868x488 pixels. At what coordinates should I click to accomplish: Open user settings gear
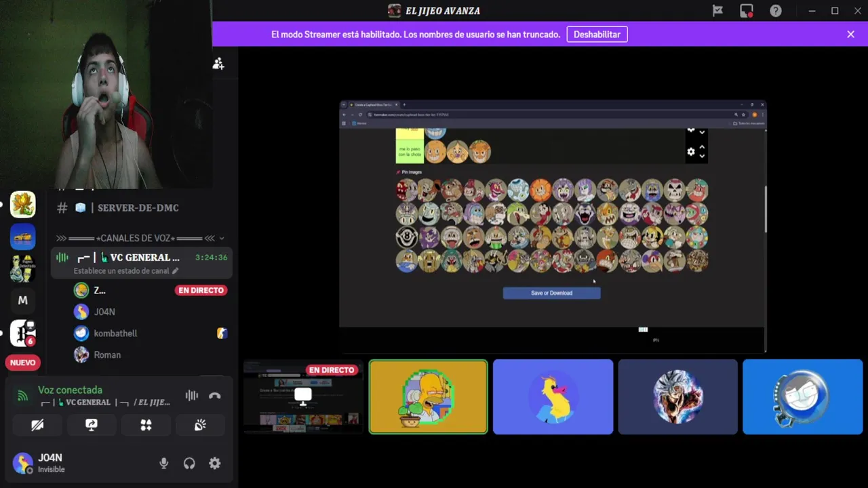215,464
